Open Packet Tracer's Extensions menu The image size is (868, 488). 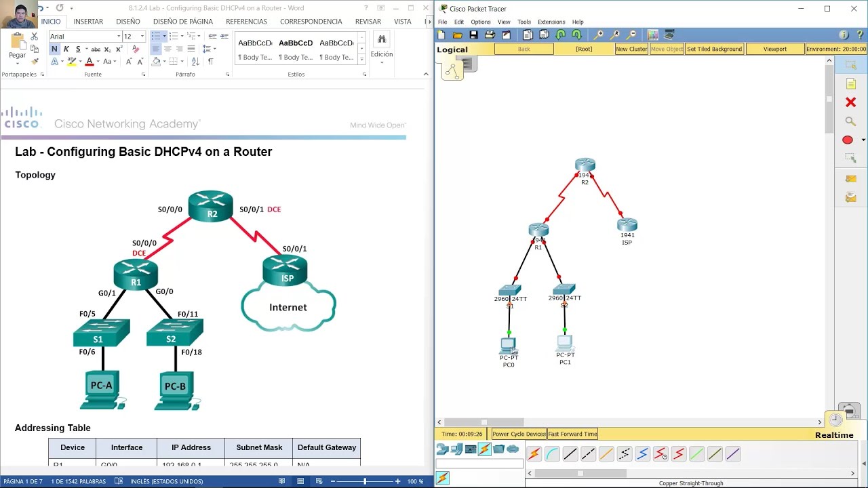(x=551, y=22)
